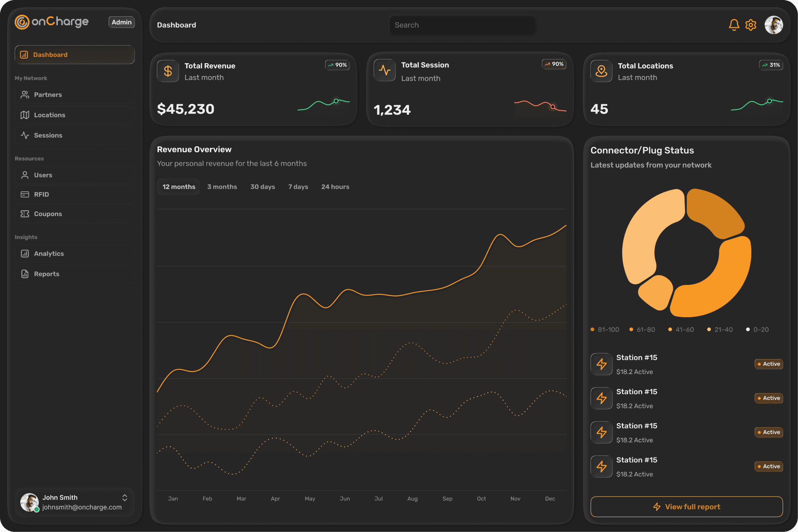798x532 pixels.
Task: Open the settings gear icon
Action: point(751,25)
